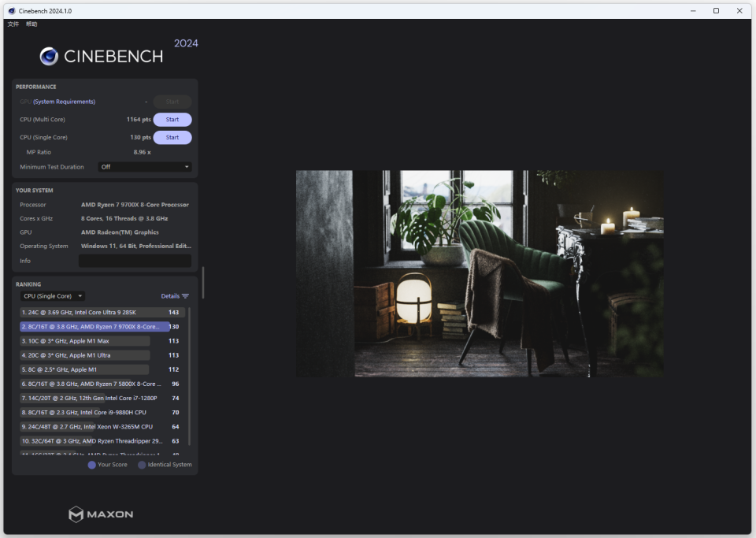Close the Cinebench window
The width and height of the screenshot is (756, 538).
coord(739,10)
